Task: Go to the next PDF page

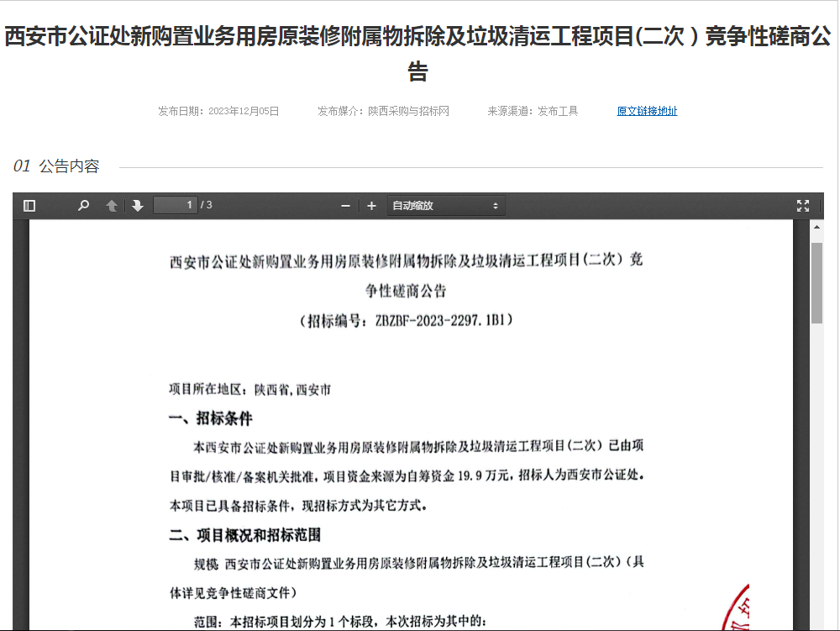Action: pos(138,206)
